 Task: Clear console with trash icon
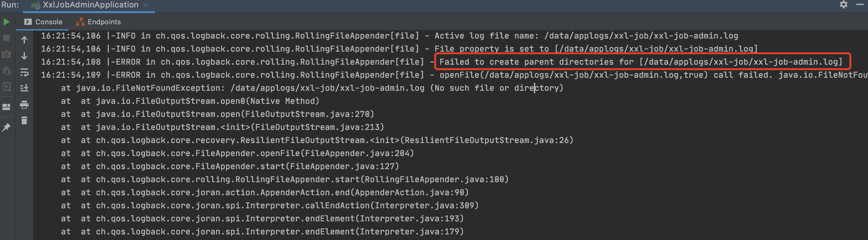[x=24, y=120]
